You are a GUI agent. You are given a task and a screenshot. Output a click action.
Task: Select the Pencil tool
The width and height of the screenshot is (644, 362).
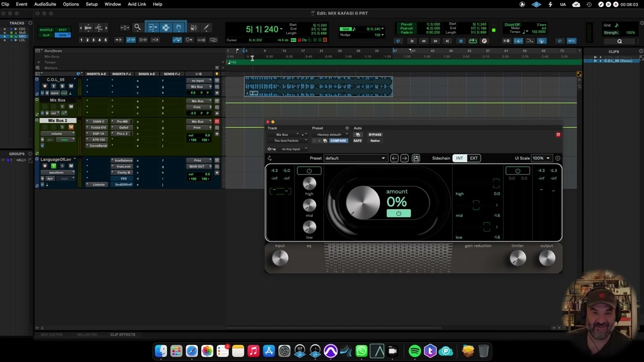point(206,28)
